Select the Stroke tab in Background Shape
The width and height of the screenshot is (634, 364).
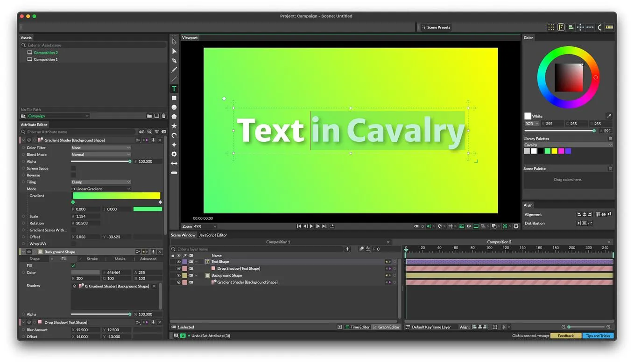point(92,259)
